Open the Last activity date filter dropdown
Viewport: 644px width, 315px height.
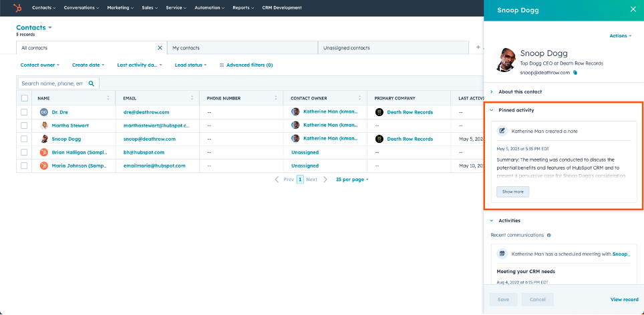(x=140, y=65)
